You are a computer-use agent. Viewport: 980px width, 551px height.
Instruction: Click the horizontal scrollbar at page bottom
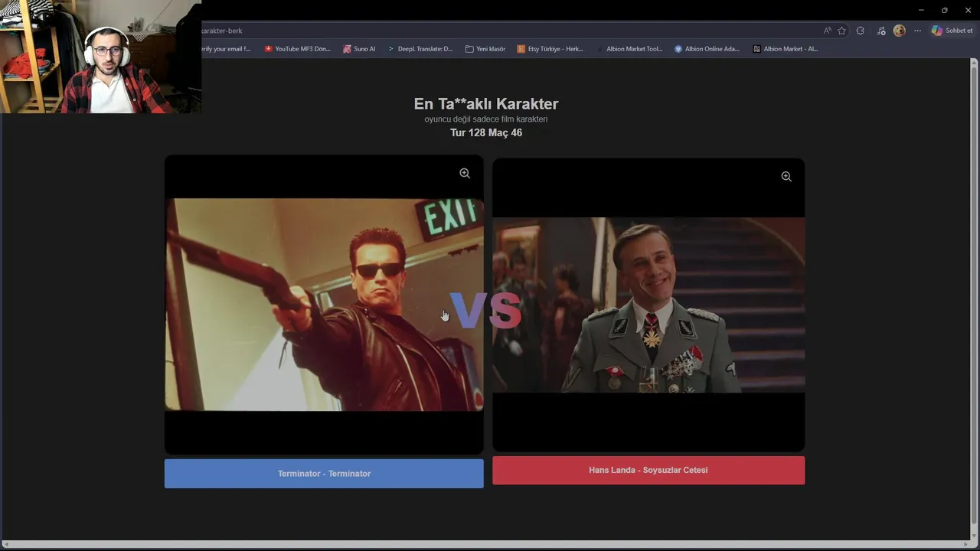[487, 545]
